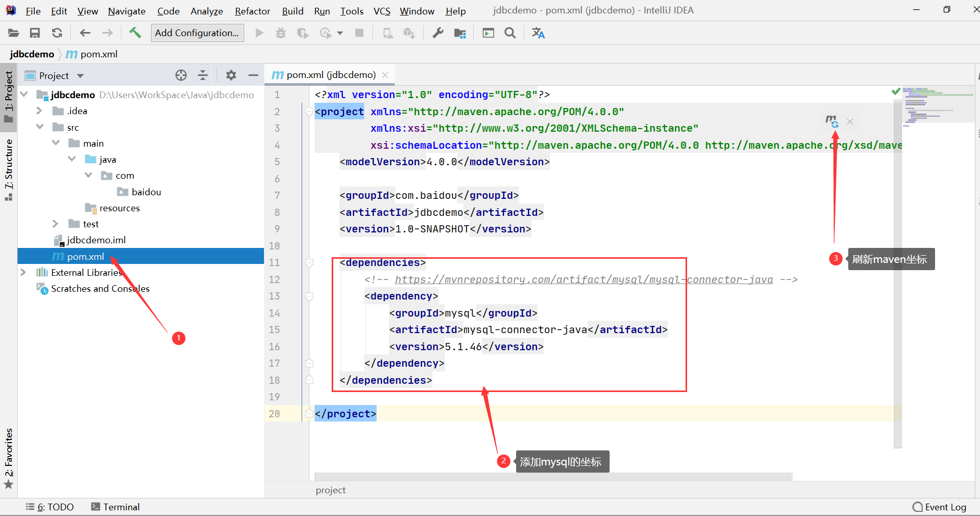Collapse the main folder
This screenshot has width=980, height=516.
coord(56,143)
